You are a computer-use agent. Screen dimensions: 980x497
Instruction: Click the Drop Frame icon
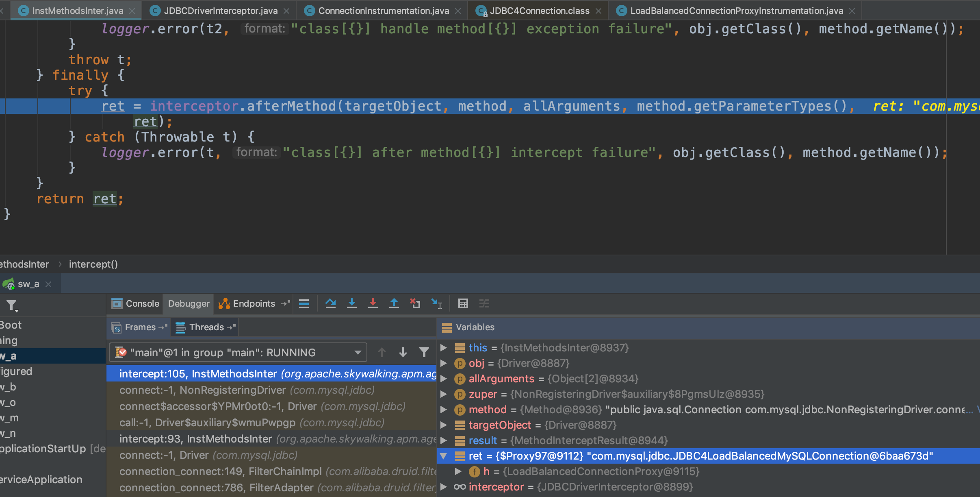tap(415, 303)
